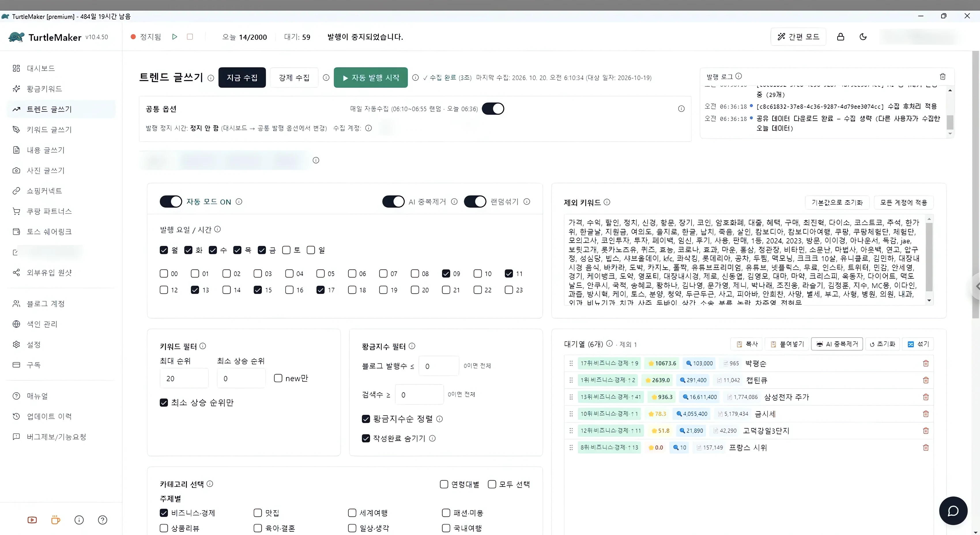Image resolution: width=980 pixels, height=535 pixels.
Task: Click the queue 섞기 button
Action: point(918,344)
